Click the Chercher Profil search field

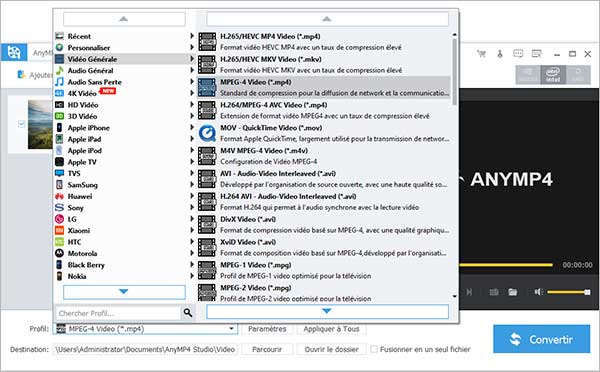tap(118, 313)
